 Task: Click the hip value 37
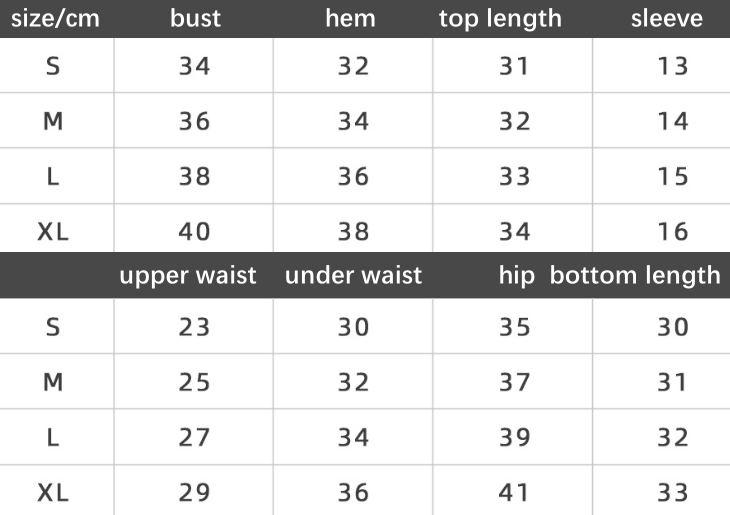[x=514, y=382]
